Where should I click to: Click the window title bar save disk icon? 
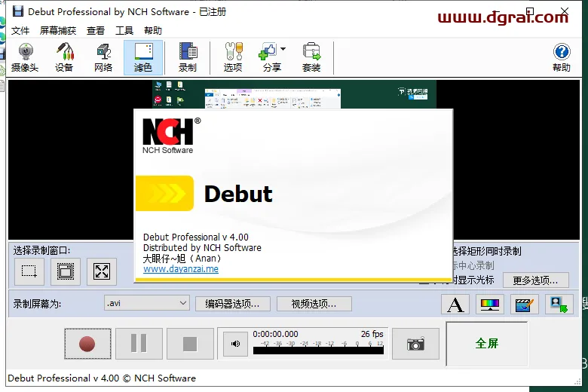pyautogui.click(x=17, y=11)
